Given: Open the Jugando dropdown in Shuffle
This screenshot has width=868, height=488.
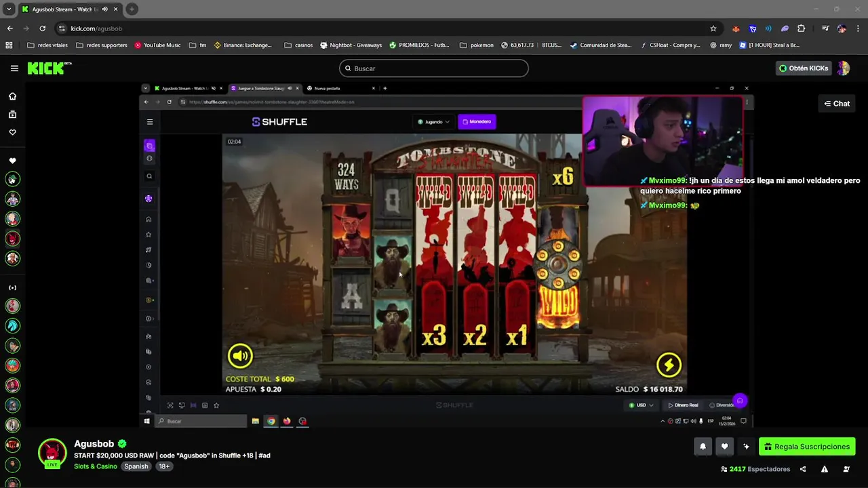Looking at the screenshot, I should [x=433, y=122].
